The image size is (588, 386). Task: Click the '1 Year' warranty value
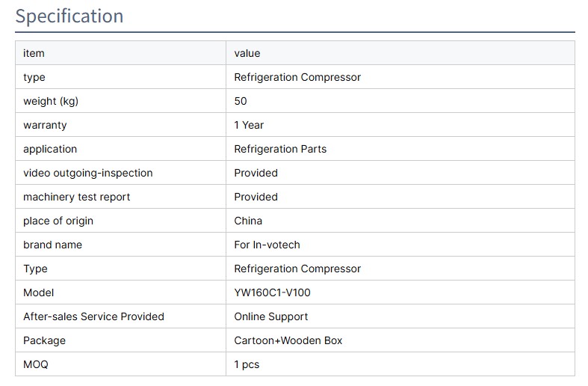click(249, 125)
